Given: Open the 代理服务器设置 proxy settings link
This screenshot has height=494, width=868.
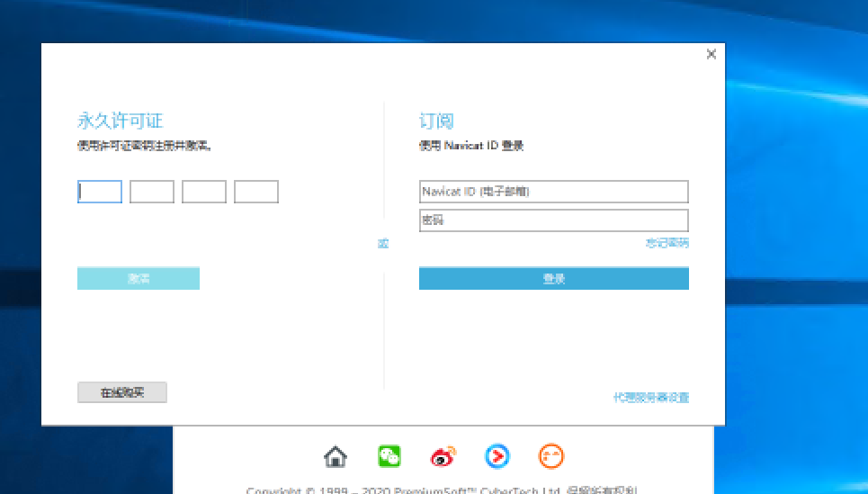Looking at the screenshot, I should coord(651,398).
